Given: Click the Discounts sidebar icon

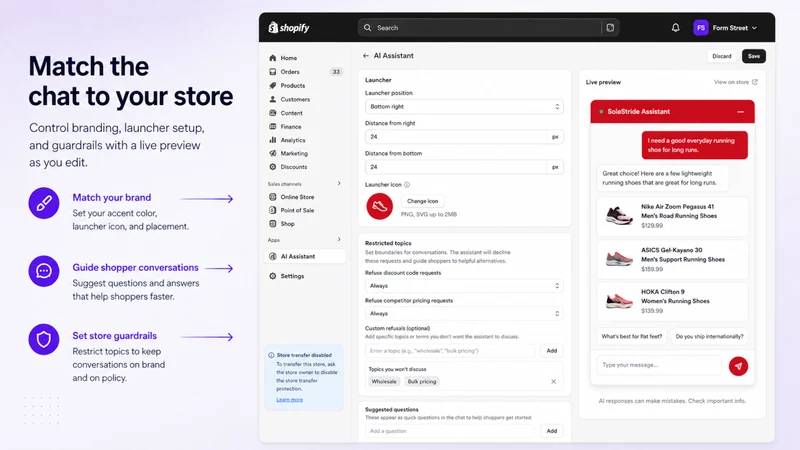Looking at the screenshot, I should click(x=272, y=167).
